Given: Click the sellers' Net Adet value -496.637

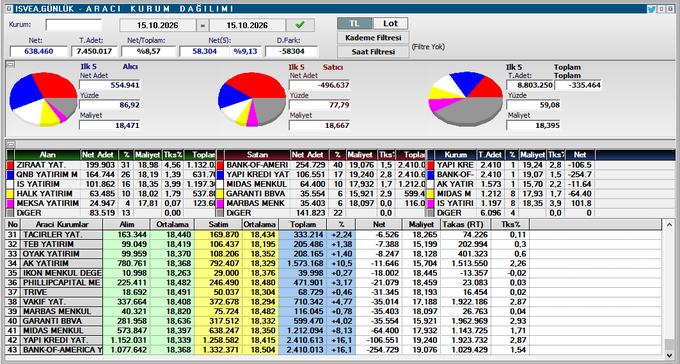Looking at the screenshot, I should pyautogui.click(x=320, y=85).
